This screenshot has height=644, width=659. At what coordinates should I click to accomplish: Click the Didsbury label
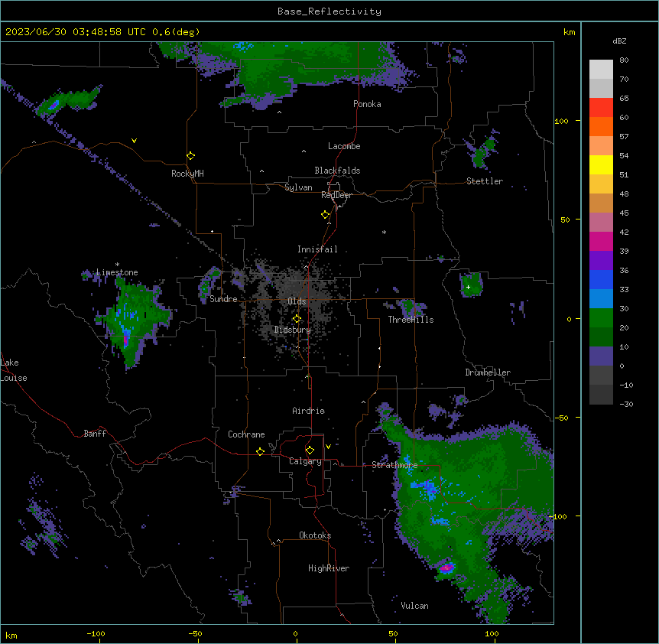293,330
